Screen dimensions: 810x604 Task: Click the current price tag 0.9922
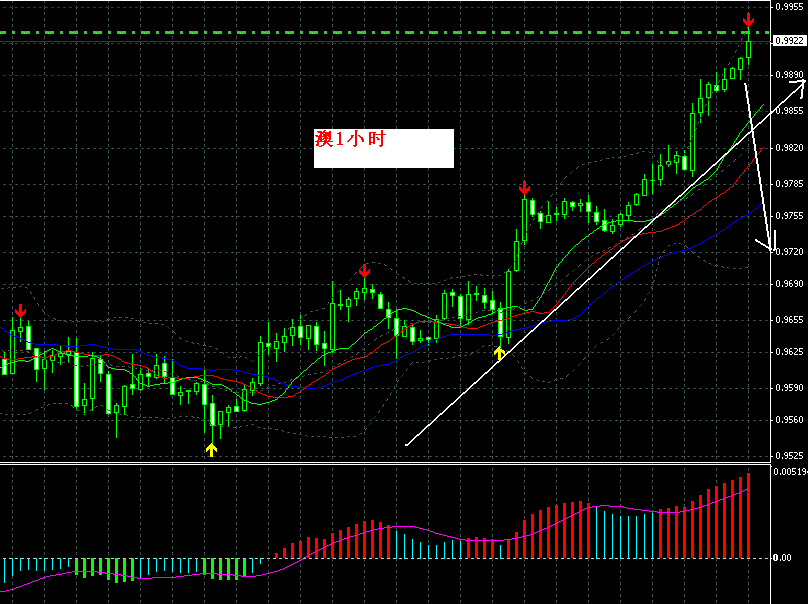(x=789, y=41)
